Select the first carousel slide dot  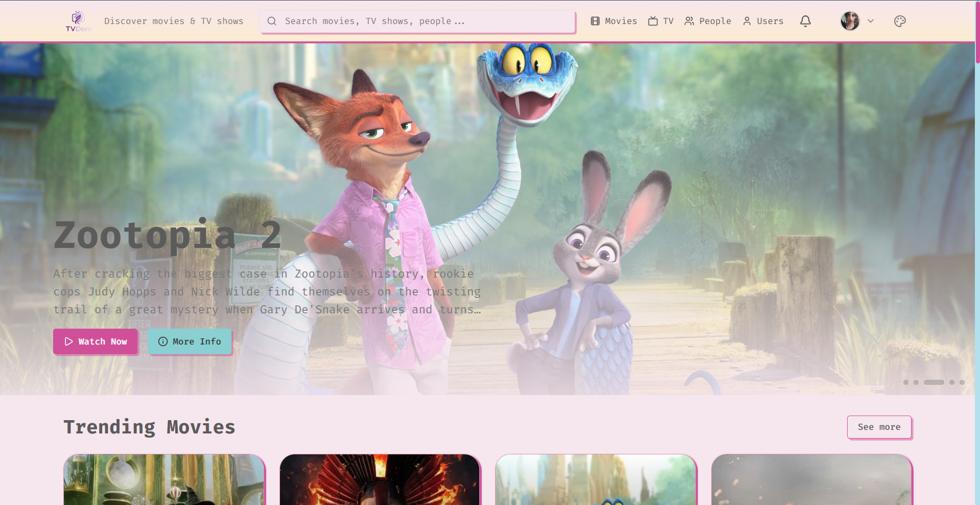point(906,382)
